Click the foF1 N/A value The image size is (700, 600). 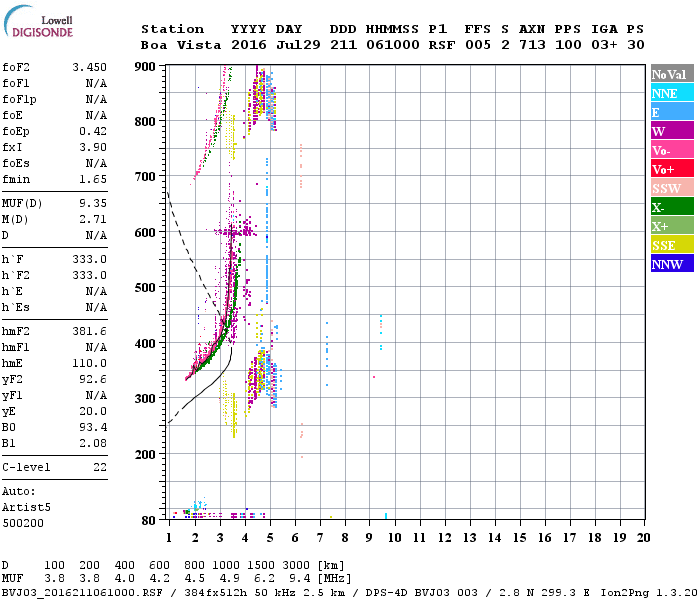96,83
